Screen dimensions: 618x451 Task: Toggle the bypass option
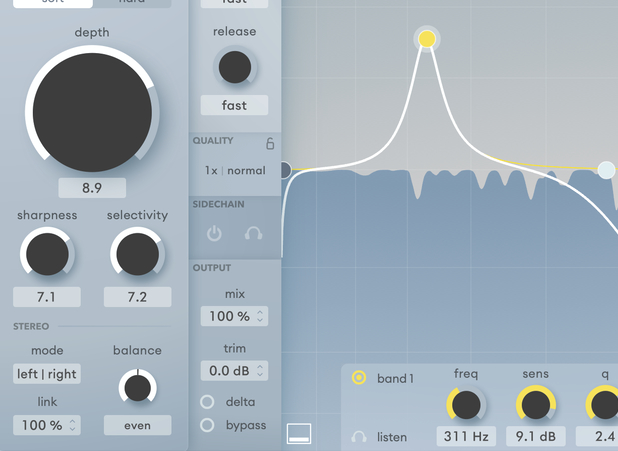tap(208, 425)
